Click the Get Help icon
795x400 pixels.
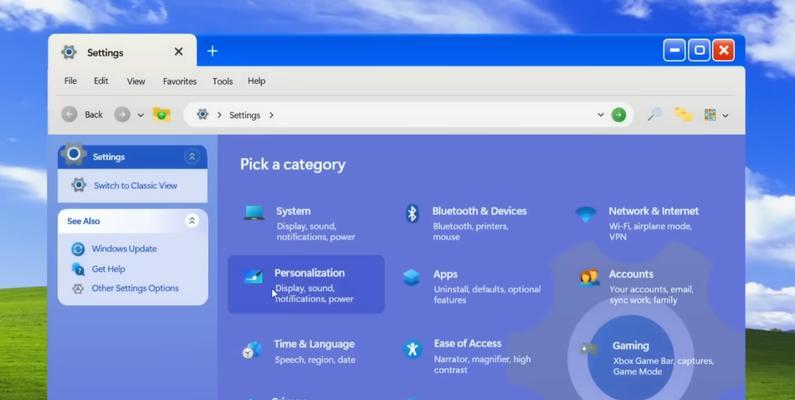point(78,269)
